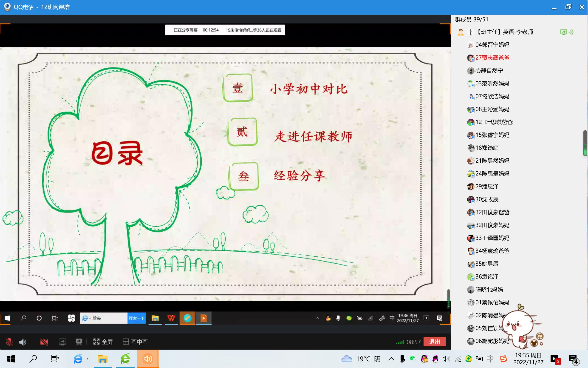Screen dimensions: 588x368
Task: Expand hidden system tray icons
Action: pyautogui.click(x=391, y=359)
